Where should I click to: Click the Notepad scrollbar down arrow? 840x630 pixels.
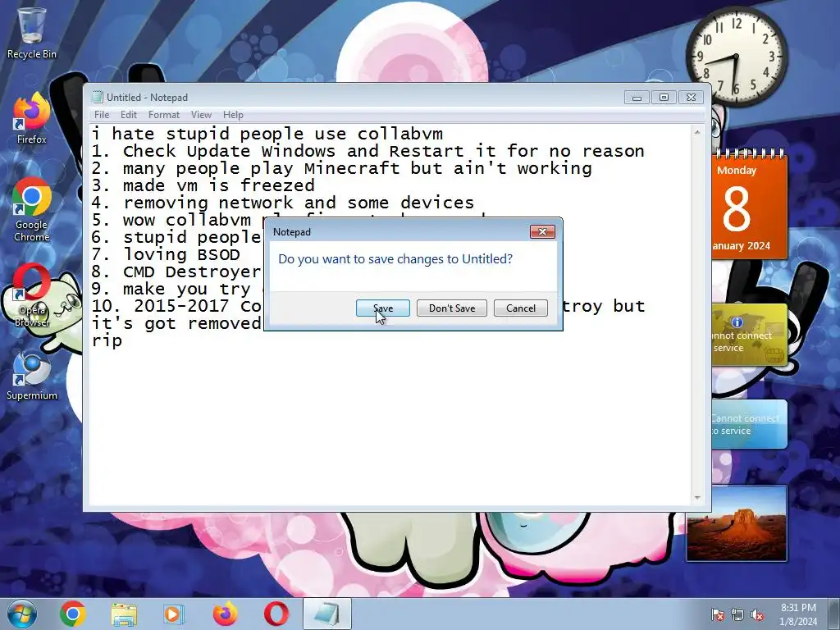pyautogui.click(x=697, y=498)
